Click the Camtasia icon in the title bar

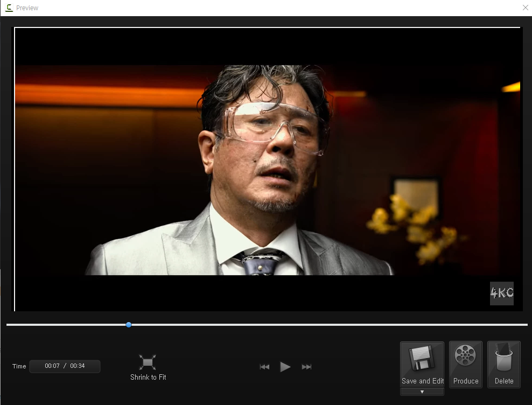[9, 8]
